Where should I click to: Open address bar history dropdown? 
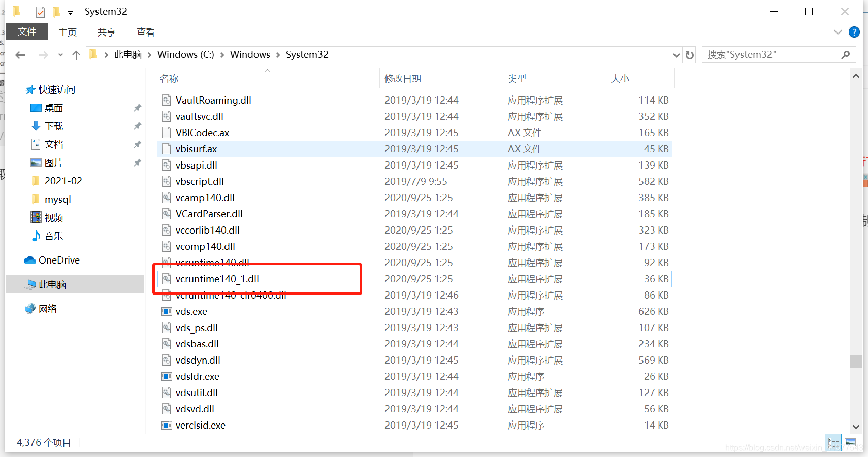coord(676,55)
